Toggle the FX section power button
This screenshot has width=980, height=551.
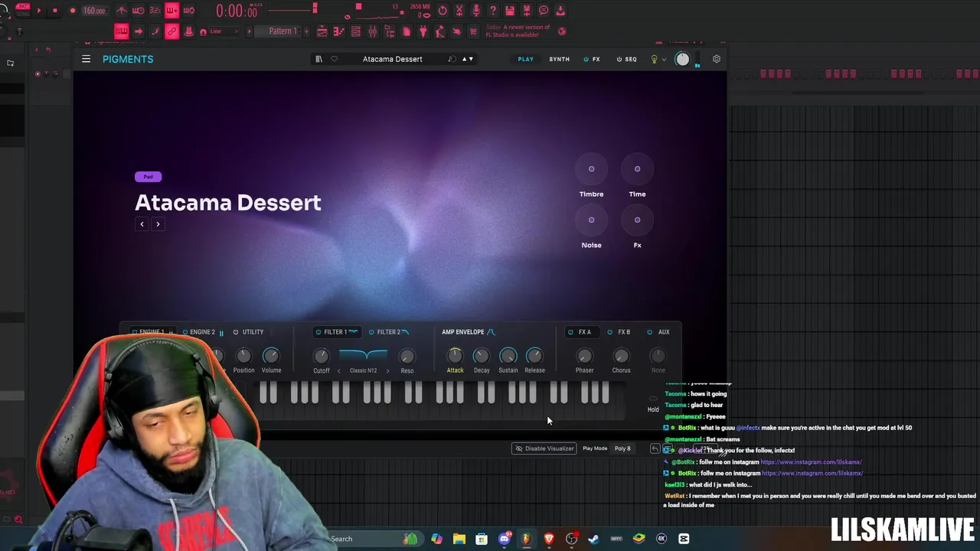[586, 59]
